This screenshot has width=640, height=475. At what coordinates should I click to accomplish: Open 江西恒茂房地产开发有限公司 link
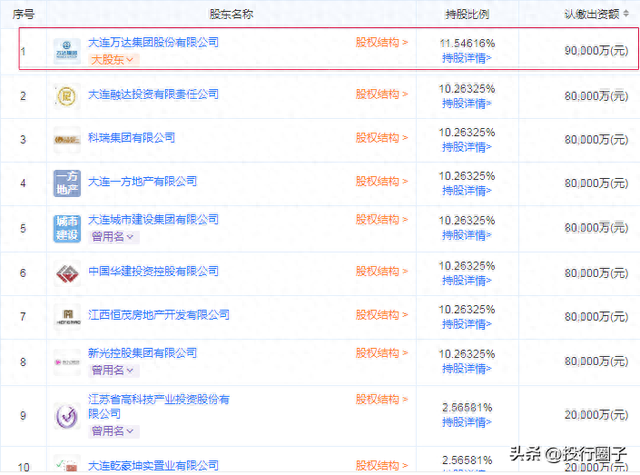pyautogui.click(x=159, y=315)
